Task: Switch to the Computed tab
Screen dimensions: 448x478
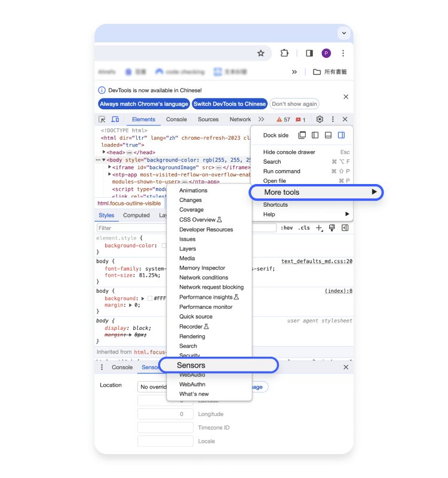Action: [136, 215]
